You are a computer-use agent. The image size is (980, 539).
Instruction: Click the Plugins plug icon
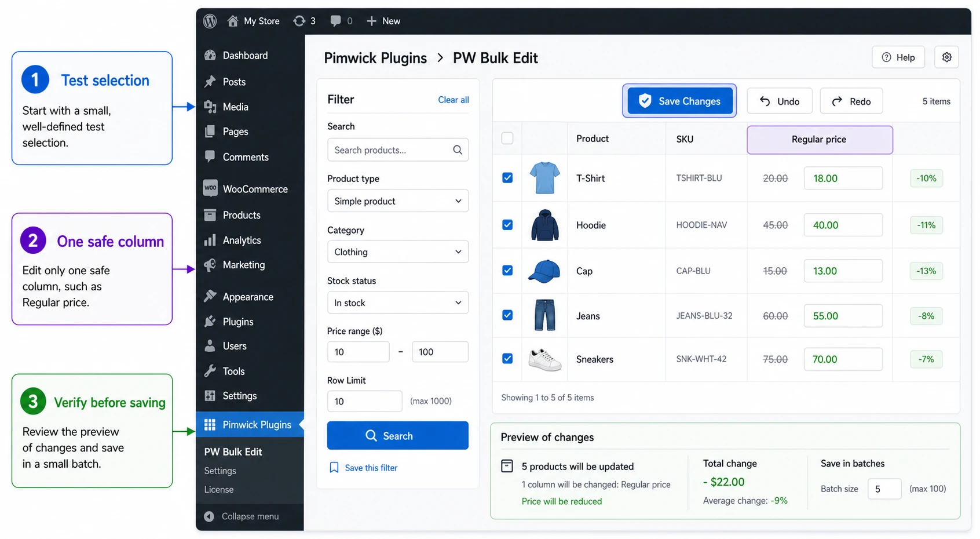[x=210, y=321]
